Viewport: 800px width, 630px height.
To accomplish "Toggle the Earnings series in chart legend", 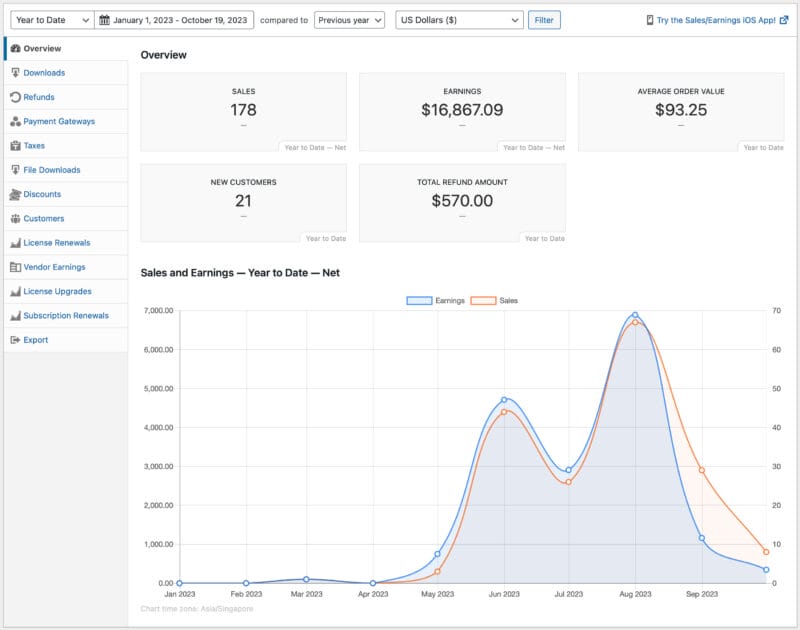I will (x=435, y=300).
